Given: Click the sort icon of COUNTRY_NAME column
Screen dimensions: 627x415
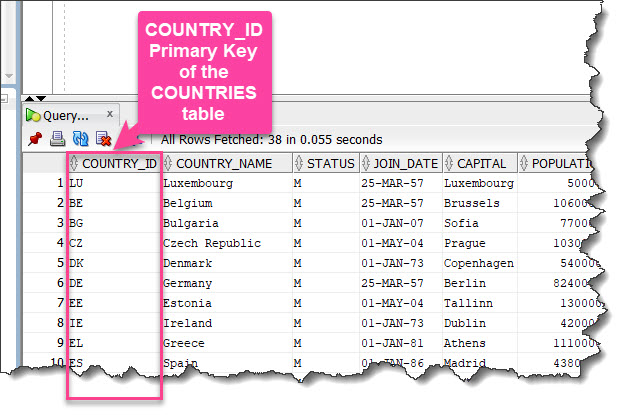Looking at the screenshot, I should 168,163.
